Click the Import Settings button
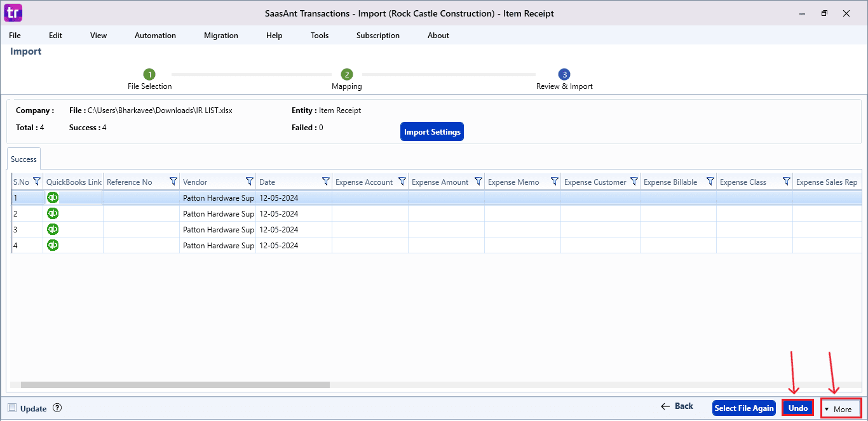 432,132
